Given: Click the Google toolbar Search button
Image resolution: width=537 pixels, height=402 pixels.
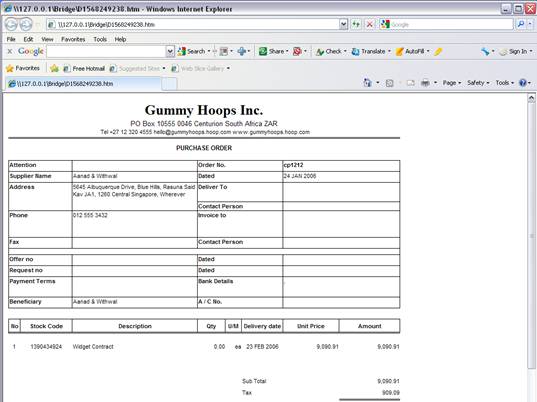Looking at the screenshot, I should coord(191,51).
